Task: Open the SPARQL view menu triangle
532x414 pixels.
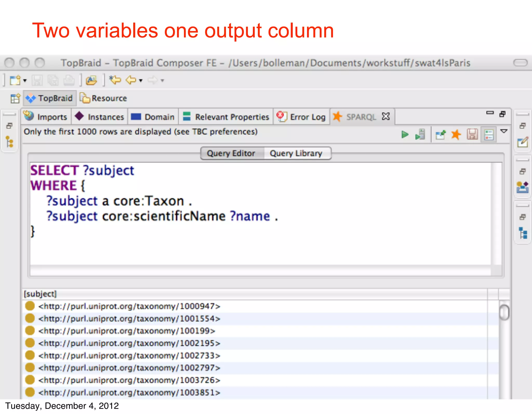Action: pyautogui.click(x=504, y=131)
